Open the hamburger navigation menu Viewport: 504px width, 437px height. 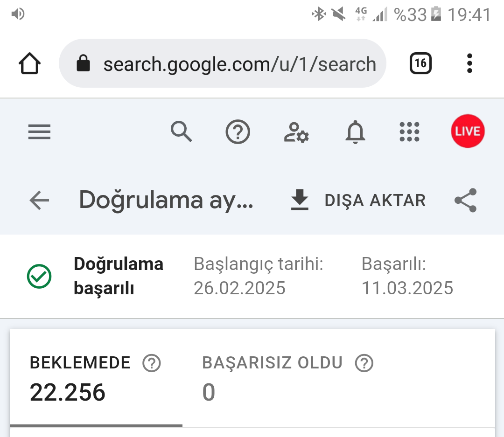pyautogui.click(x=39, y=132)
